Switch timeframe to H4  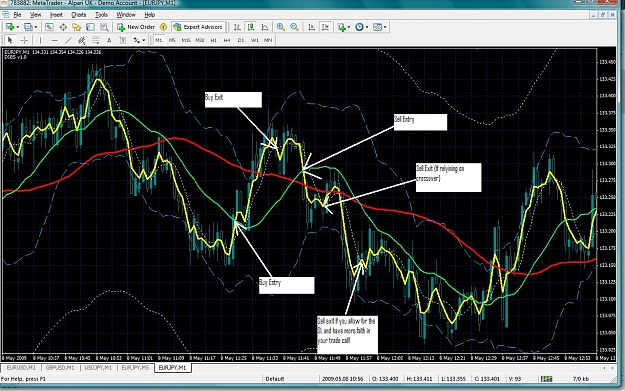click(x=227, y=40)
